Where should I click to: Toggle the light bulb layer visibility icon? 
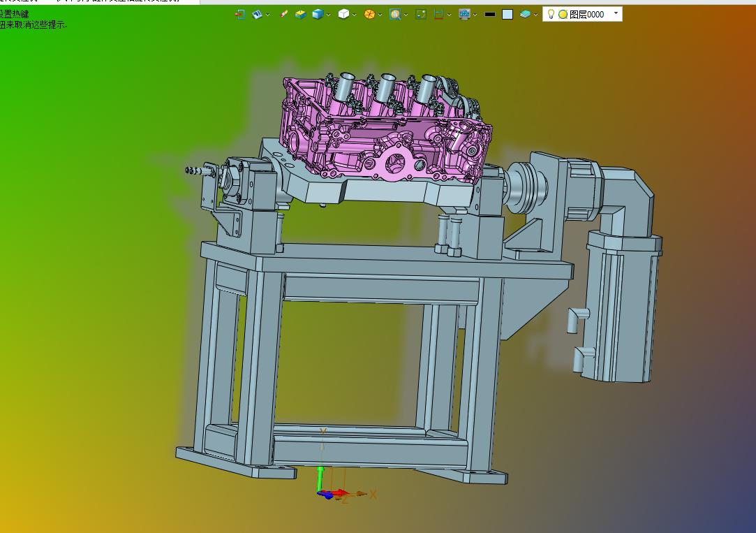coord(551,15)
